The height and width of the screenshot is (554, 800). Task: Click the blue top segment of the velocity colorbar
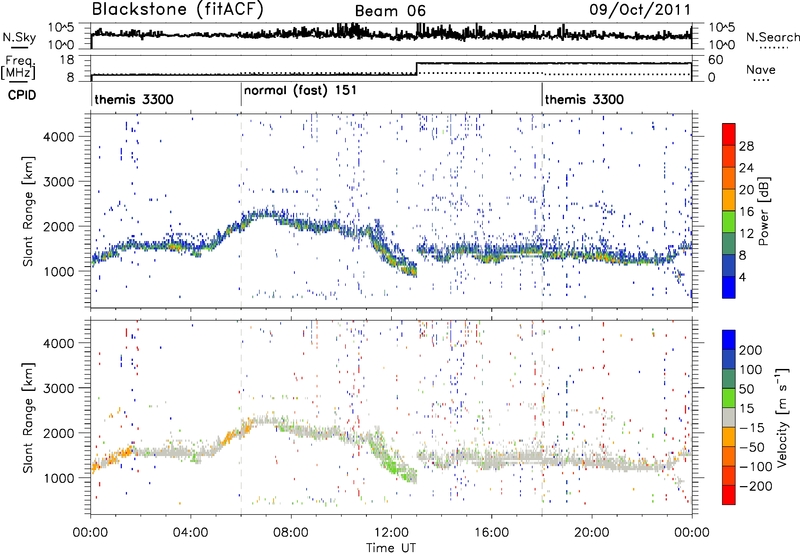click(729, 340)
